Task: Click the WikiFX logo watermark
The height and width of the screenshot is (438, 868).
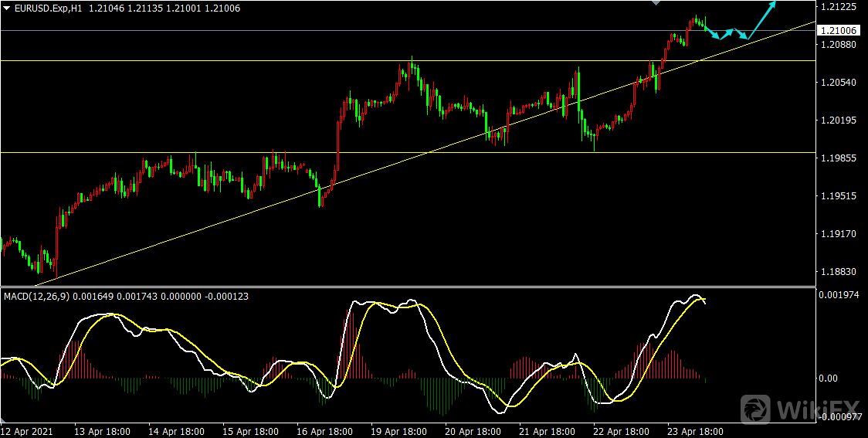Action: point(800,407)
